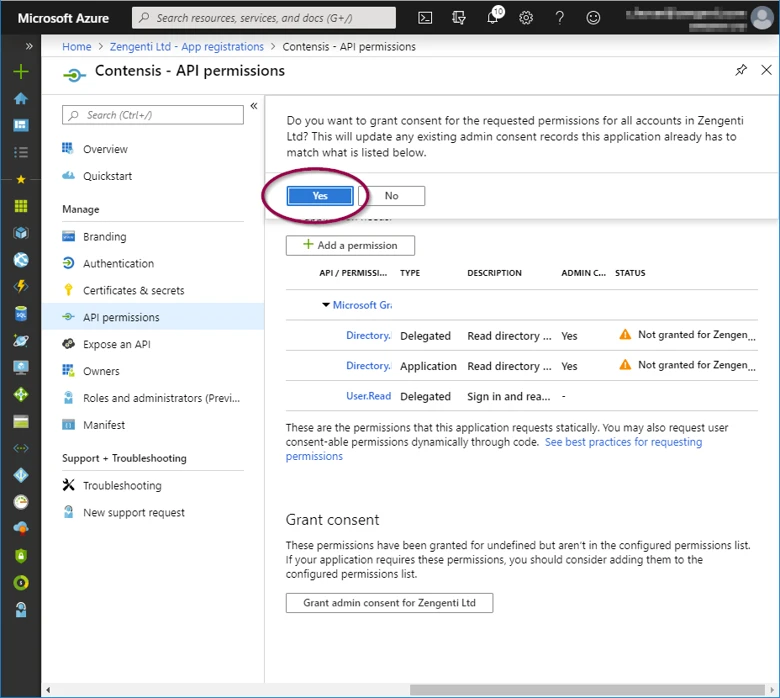
Task: Open Azure Active Directory diamond icon
Action: [21, 475]
